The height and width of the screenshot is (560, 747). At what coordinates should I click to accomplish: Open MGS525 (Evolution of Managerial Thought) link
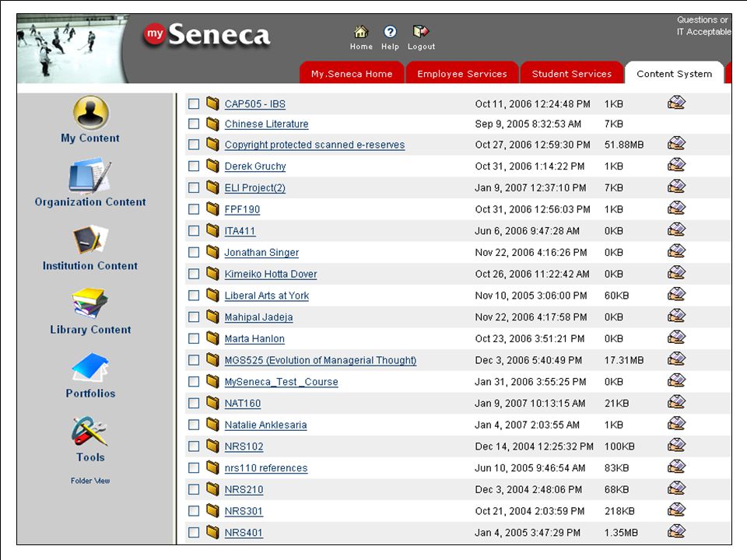pyautogui.click(x=320, y=360)
